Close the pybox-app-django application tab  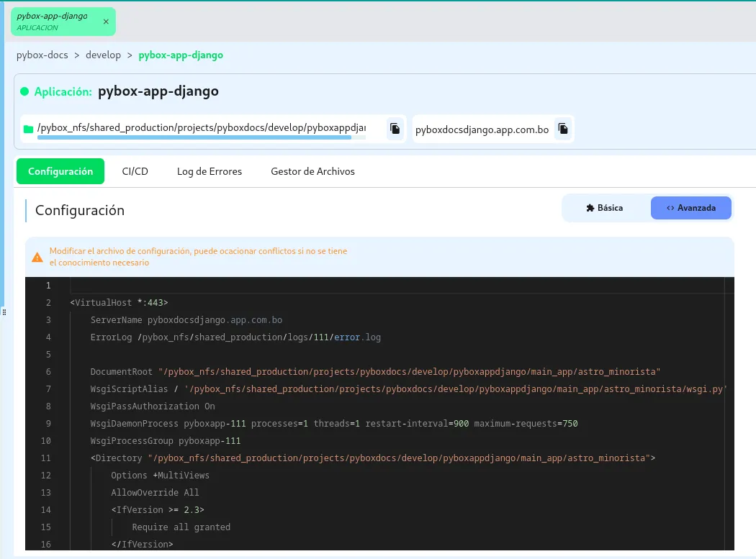[106, 22]
